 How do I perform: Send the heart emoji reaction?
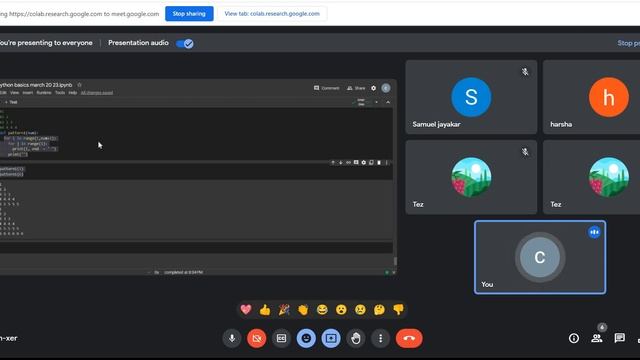coord(246,310)
